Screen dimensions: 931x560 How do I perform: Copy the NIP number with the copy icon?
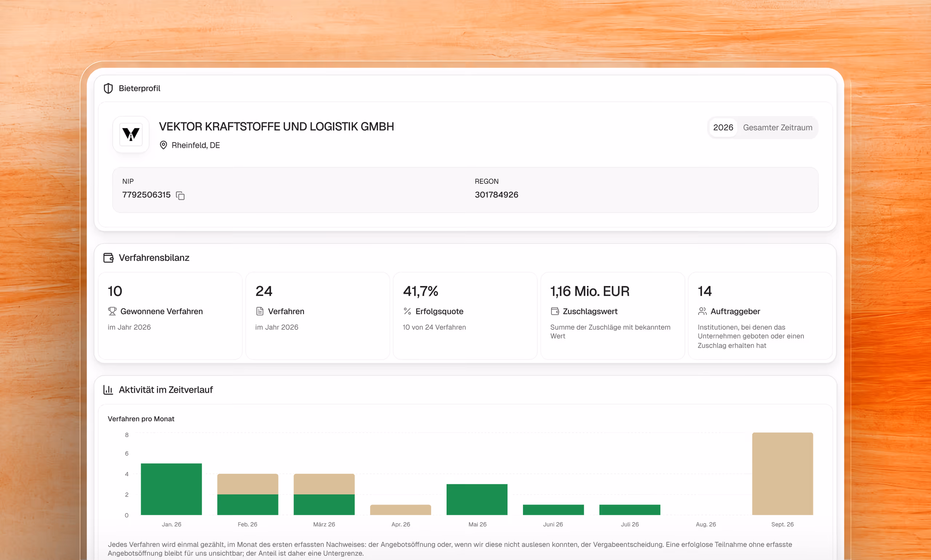180,196
